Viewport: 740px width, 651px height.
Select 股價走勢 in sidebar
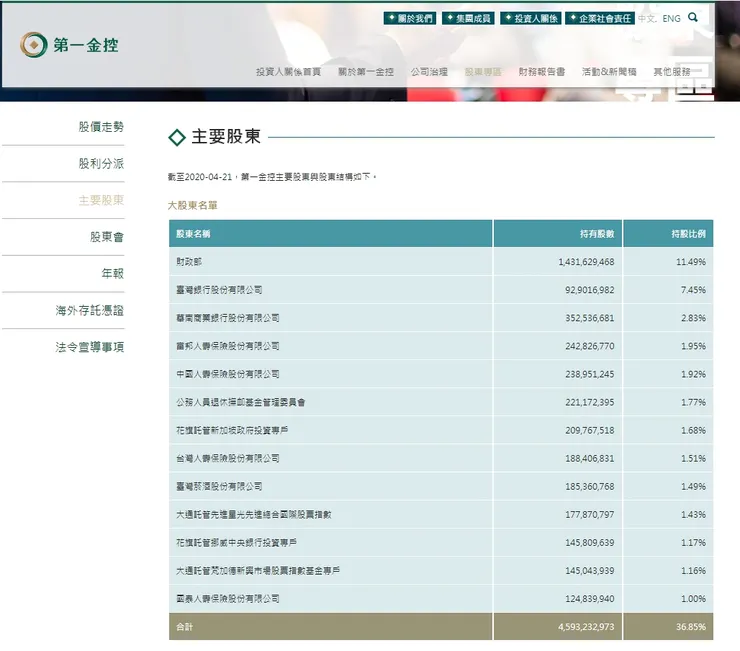click(101, 127)
